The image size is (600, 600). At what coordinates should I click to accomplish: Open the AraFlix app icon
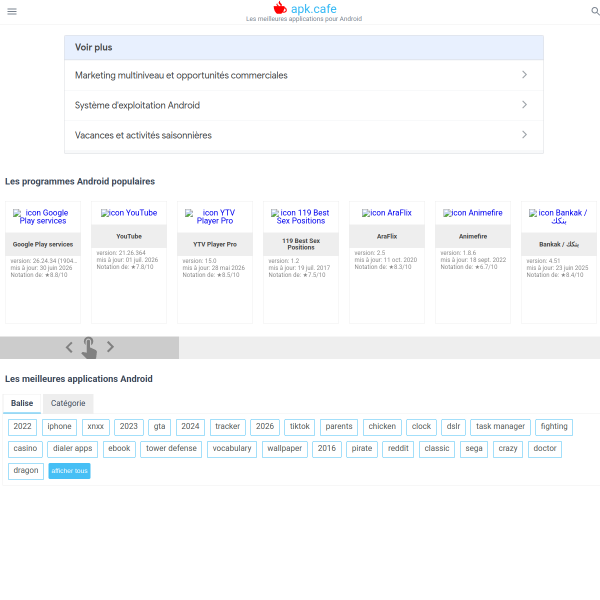tap(387, 213)
